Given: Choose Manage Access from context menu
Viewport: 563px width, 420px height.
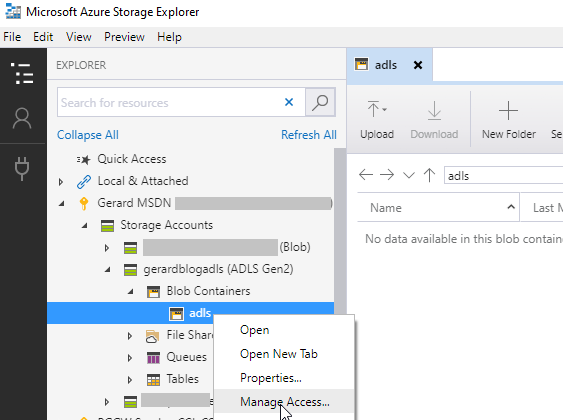Looking at the screenshot, I should tap(284, 402).
